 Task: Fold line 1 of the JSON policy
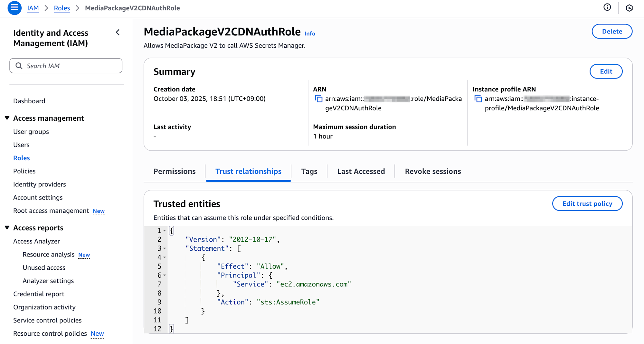coord(165,231)
